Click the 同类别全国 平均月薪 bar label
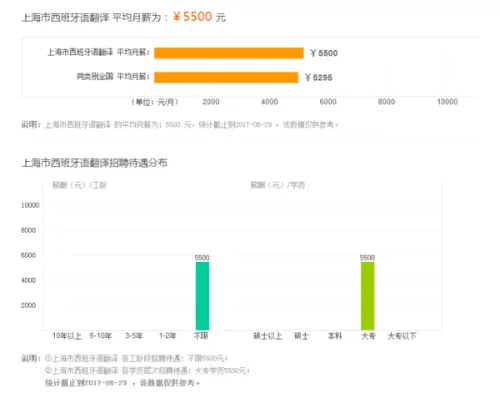The width and height of the screenshot is (500, 398). point(113,77)
